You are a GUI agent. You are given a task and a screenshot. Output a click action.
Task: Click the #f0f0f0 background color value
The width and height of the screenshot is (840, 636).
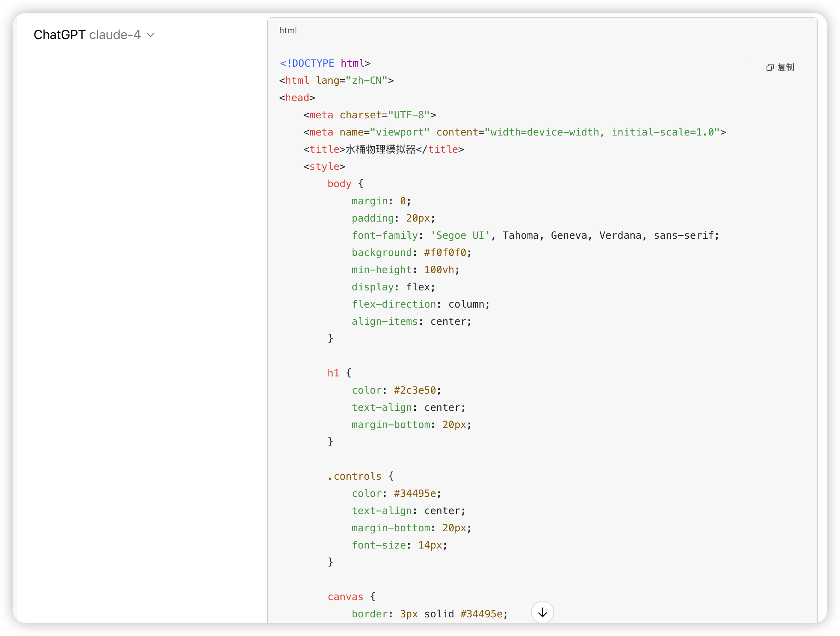coord(445,253)
